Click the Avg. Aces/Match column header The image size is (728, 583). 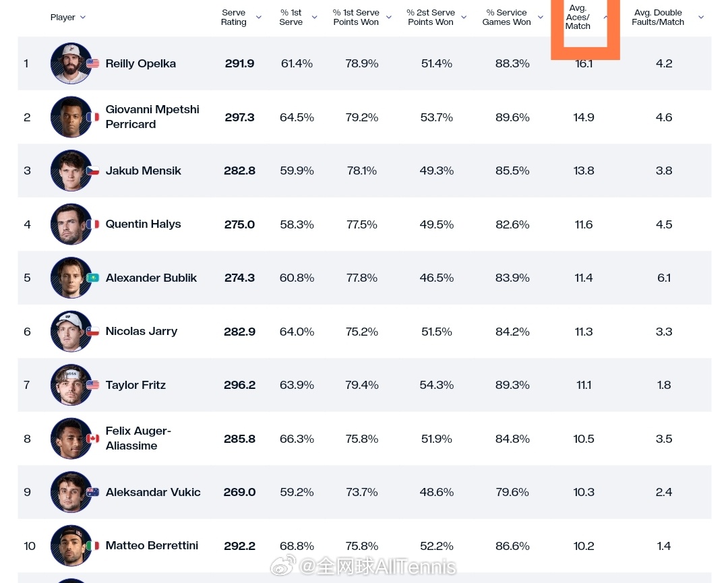pyautogui.click(x=578, y=17)
